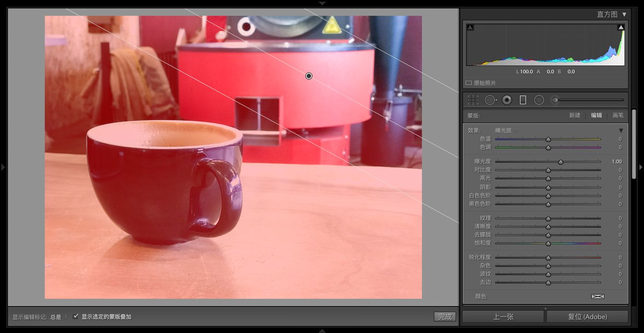
Task: Collapse the right panel group arrow
Action: 641,167
